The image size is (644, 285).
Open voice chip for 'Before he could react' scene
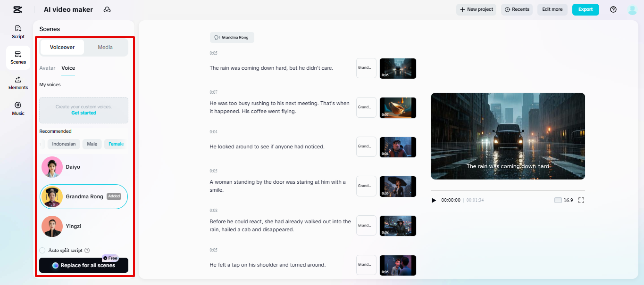(x=366, y=226)
